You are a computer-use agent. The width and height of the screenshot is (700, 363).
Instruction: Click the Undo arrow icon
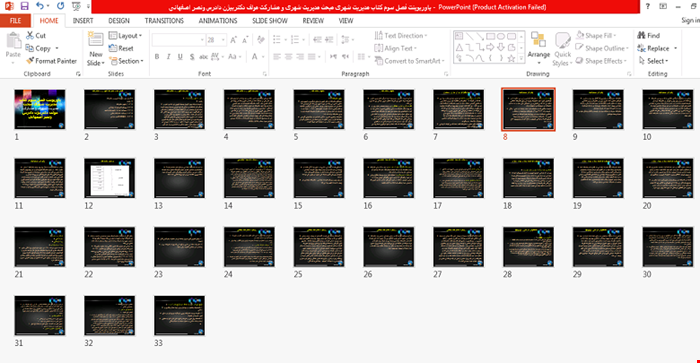[x=40, y=6]
